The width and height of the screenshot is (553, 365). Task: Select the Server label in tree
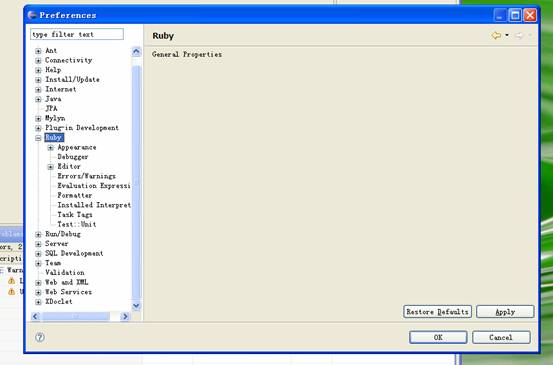click(x=56, y=244)
